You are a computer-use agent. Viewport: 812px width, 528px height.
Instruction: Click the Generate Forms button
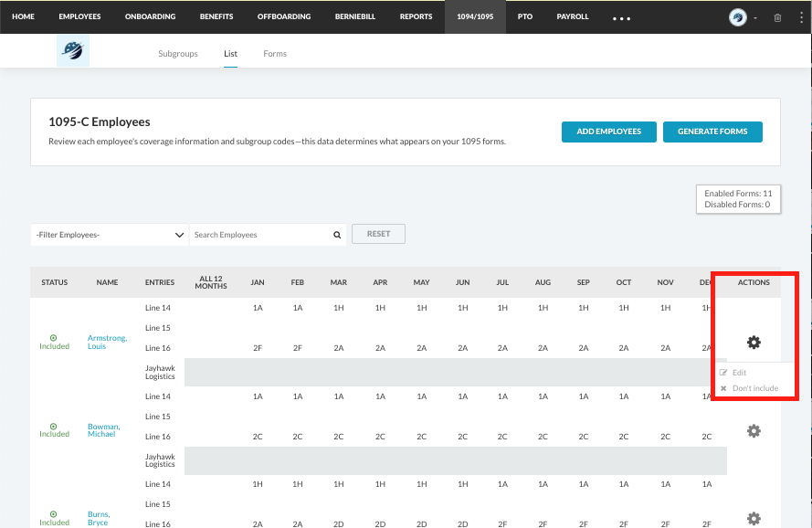point(712,132)
